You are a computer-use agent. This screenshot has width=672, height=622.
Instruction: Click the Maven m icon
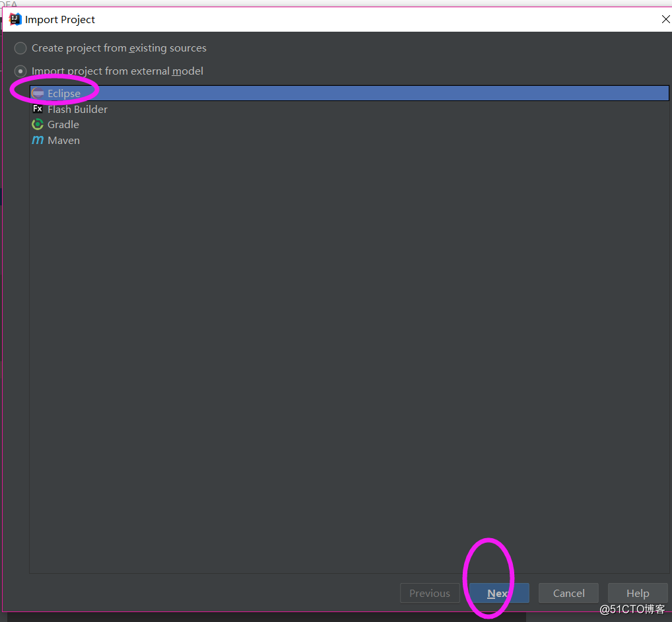38,140
